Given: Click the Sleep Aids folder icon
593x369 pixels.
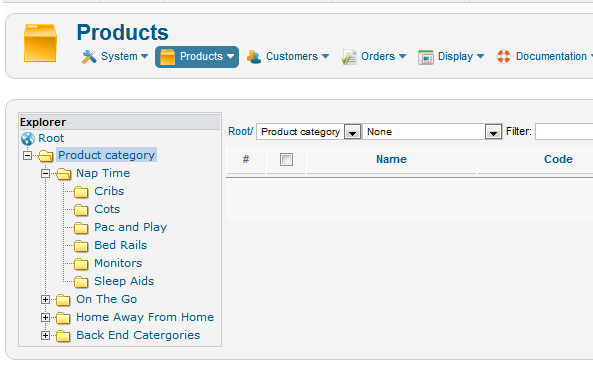Looking at the screenshot, I should coord(81,282).
